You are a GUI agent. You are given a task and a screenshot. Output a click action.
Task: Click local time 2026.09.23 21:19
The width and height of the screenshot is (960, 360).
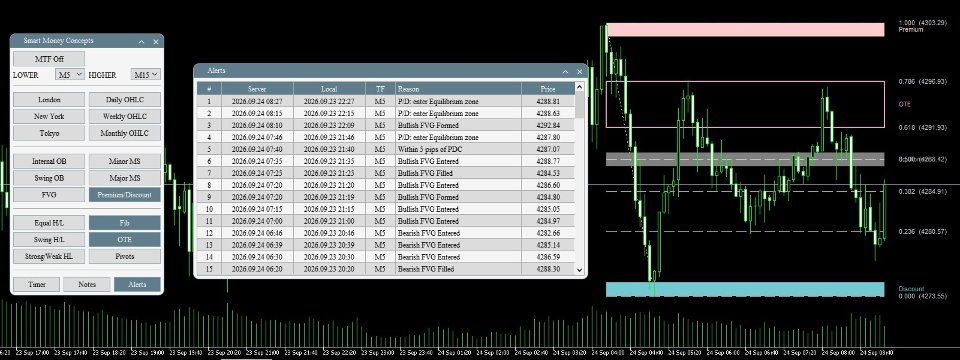329,197
